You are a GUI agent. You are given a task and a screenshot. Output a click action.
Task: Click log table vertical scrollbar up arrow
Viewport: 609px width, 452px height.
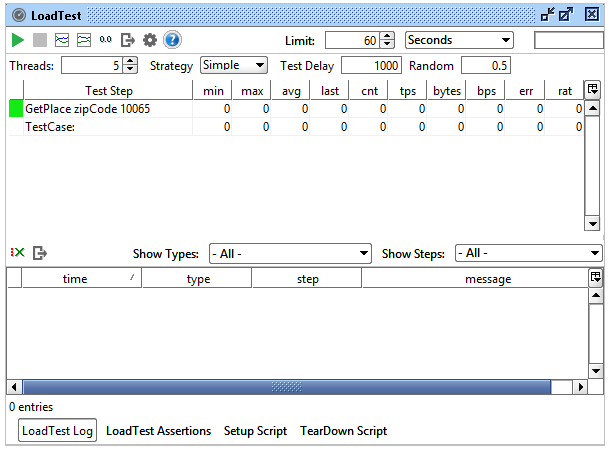tap(596, 296)
